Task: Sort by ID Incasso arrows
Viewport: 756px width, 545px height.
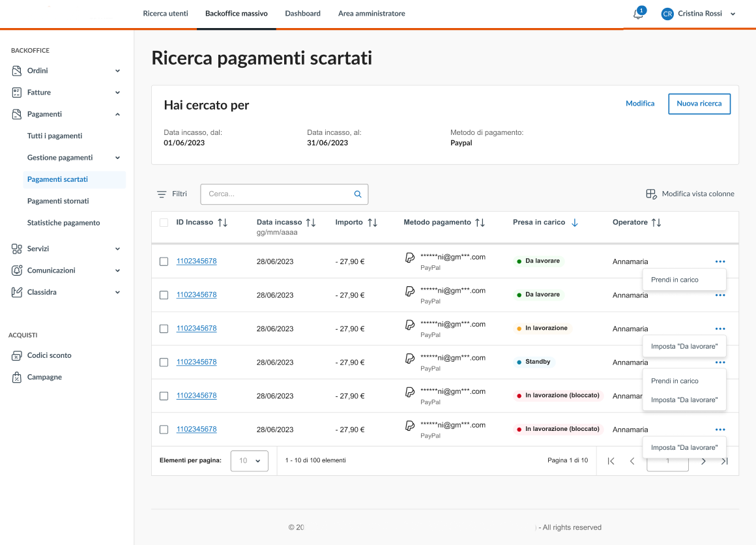Action: [x=223, y=223]
